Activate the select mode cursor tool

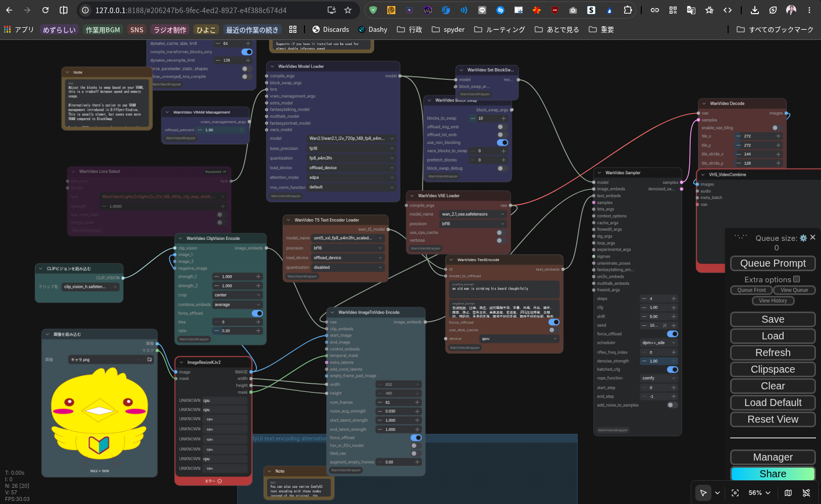(703, 493)
